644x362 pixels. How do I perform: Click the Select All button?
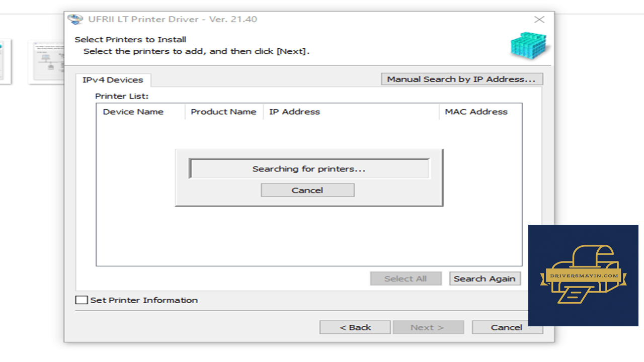tap(406, 279)
